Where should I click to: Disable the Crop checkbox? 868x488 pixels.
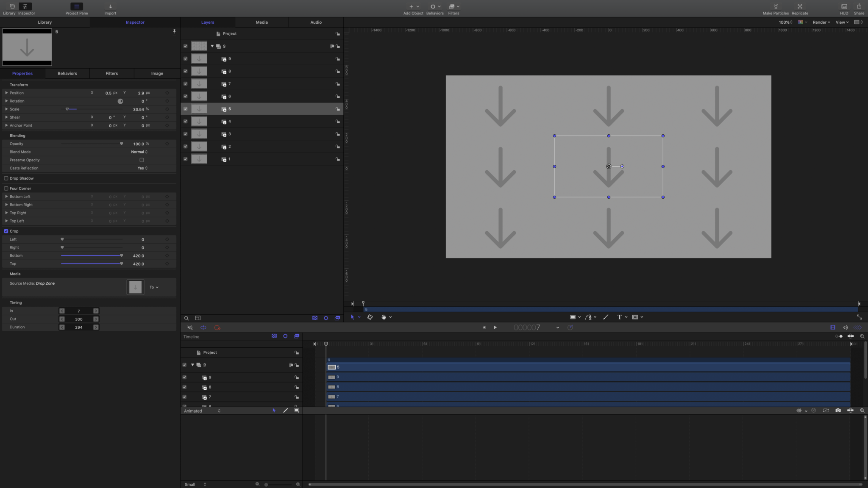(6, 231)
